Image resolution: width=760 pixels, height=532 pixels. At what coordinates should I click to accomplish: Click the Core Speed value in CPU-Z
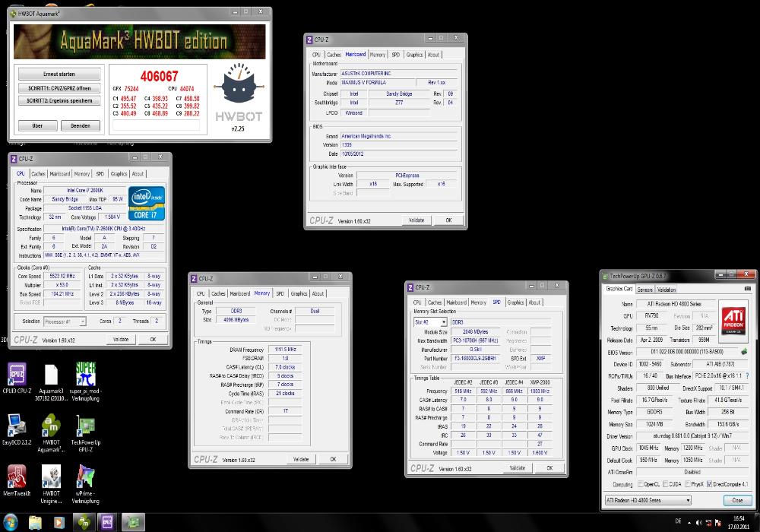tap(62, 276)
